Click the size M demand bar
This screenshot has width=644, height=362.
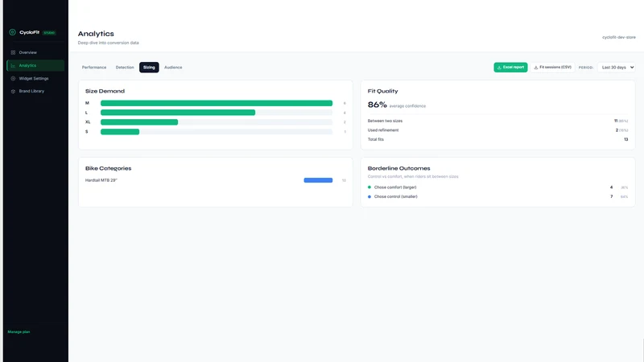217,103
